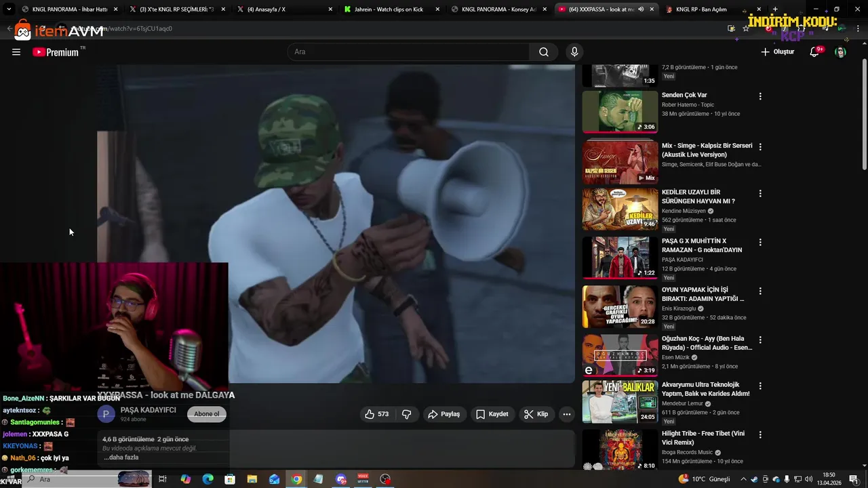The height and width of the screenshot is (488, 868).
Task: Open File Explorer from taskbar
Action: (252, 479)
